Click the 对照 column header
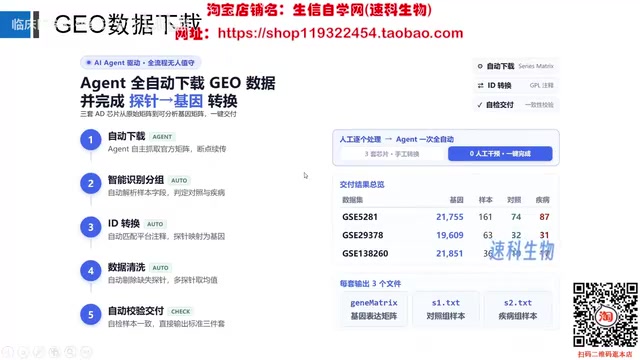This screenshot has height=360, width=640. (514, 200)
